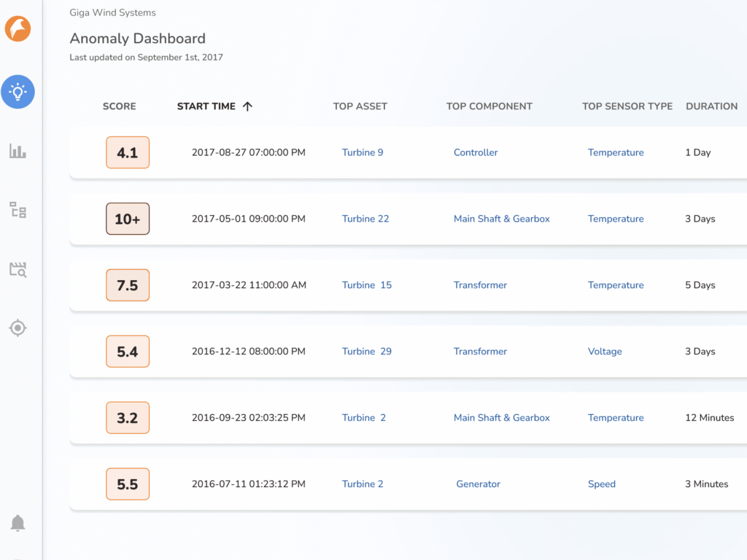The height and width of the screenshot is (560, 747).
Task: Open the bar chart analytics icon
Action: [x=18, y=151]
